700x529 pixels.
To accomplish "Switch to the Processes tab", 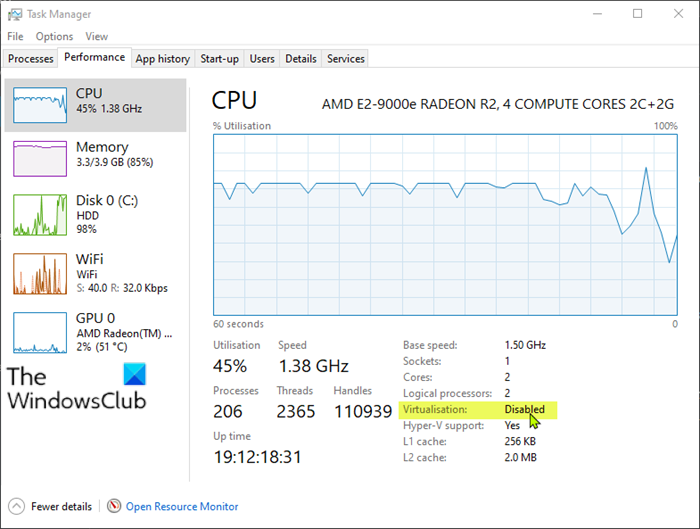I will tap(31, 59).
